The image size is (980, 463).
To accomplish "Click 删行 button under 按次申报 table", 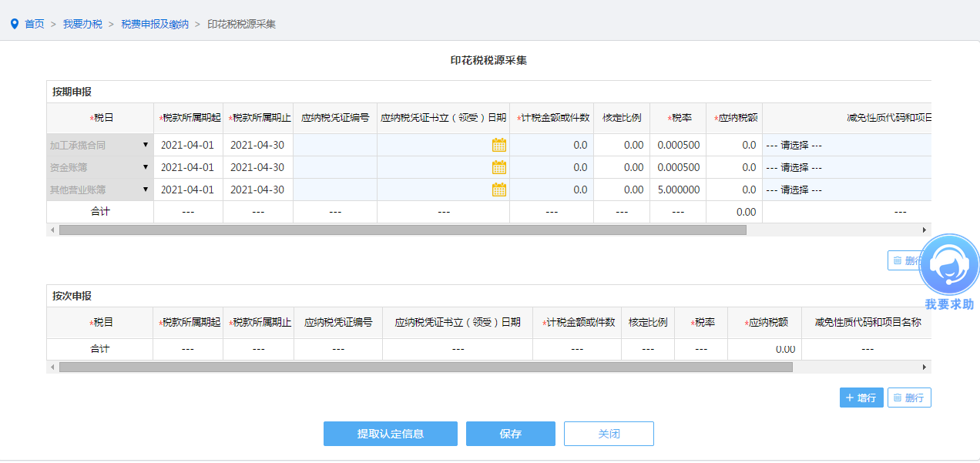I will click(x=909, y=398).
